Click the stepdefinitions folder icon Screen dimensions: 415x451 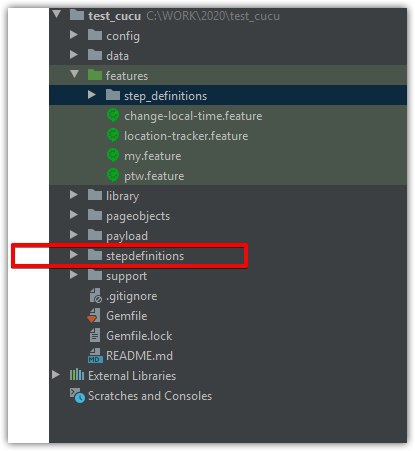(x=95, y=255)
